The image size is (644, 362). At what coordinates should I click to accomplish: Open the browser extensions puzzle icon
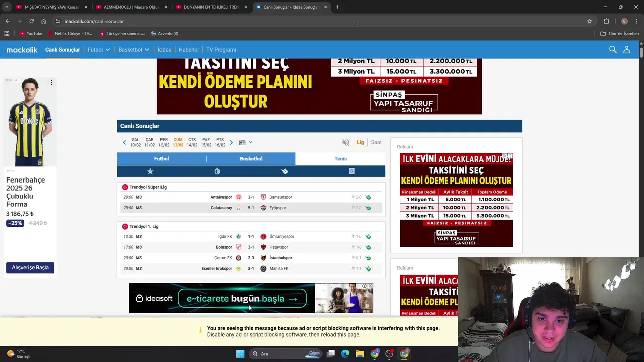click(606, 21)
